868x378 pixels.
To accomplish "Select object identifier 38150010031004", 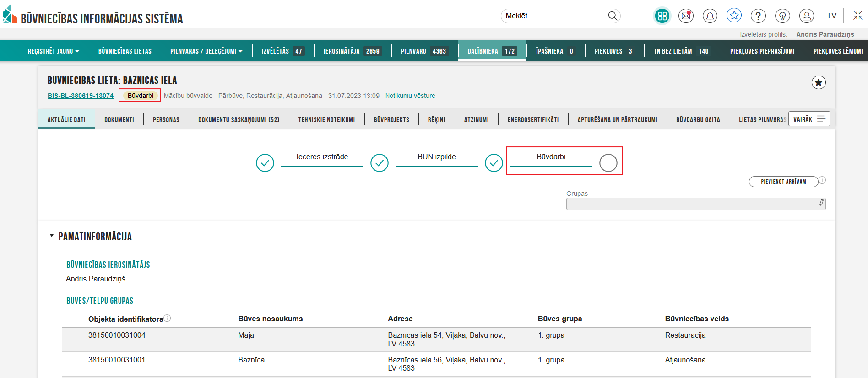I will pos(117,335).
